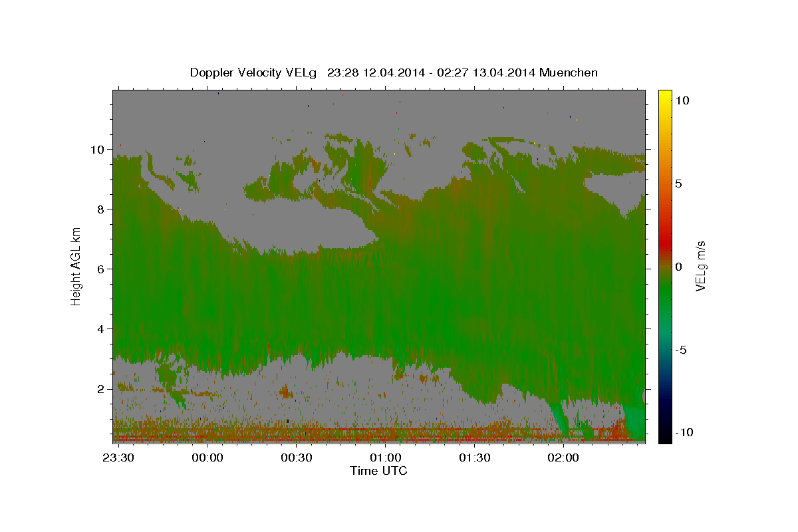This screenshot has width=798, height=532.
Task: Click the 00:00 time tick label
Action: [x=206, y=458]
